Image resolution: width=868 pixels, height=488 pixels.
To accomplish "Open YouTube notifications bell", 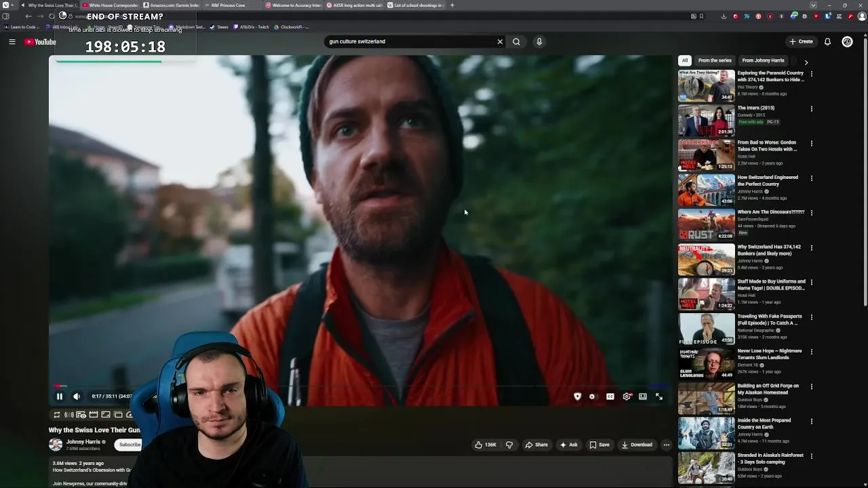I will 827,41.
